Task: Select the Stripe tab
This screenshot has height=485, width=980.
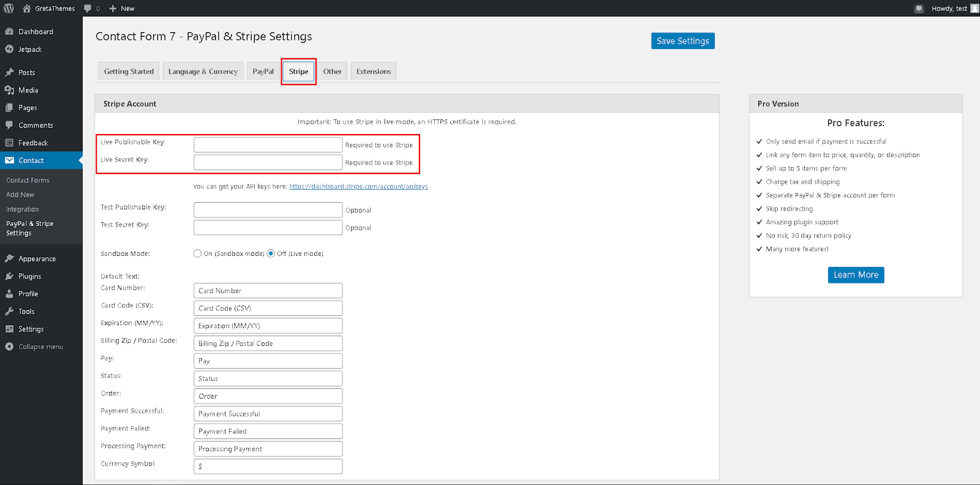Action: tap(299, 72)
